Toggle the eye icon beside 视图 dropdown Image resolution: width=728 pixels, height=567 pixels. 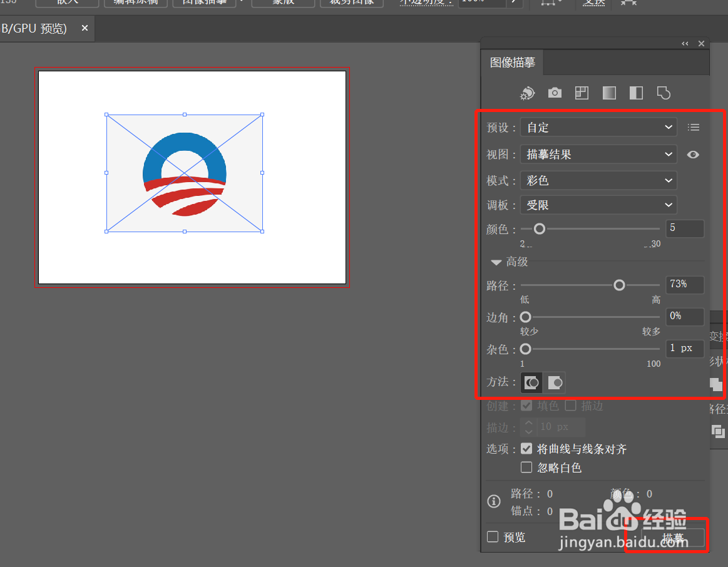coord(693,155)
